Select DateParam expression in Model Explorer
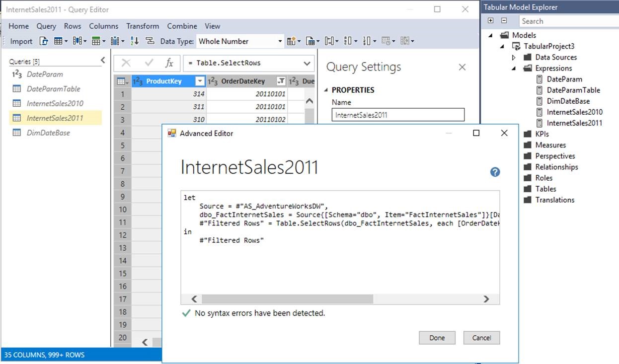Viewport: 619px width, 364px height. (564, 79)
